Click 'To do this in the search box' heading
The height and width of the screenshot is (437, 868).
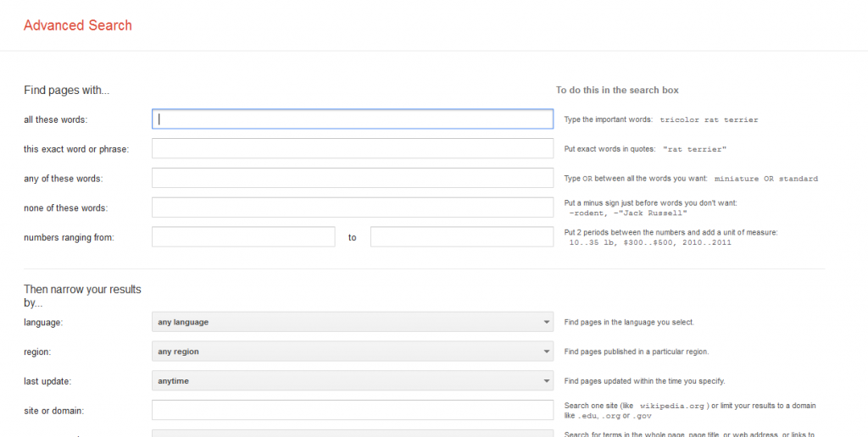point(617,90)
